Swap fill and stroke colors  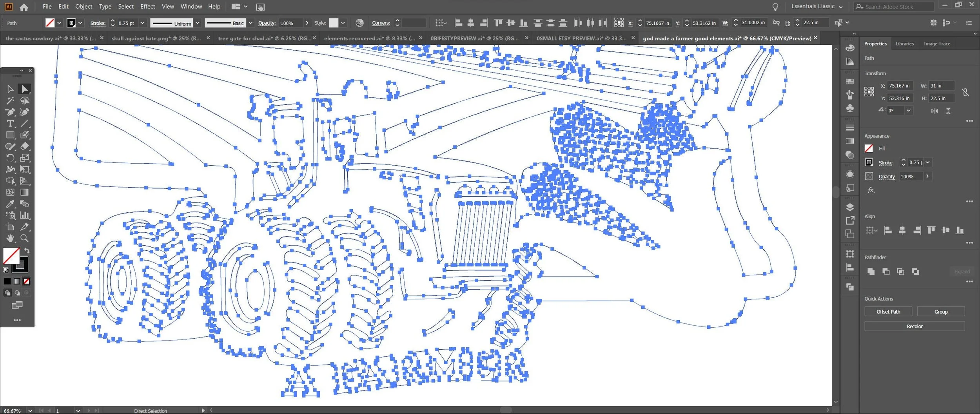pyautogui.click(x=27, y=251)
